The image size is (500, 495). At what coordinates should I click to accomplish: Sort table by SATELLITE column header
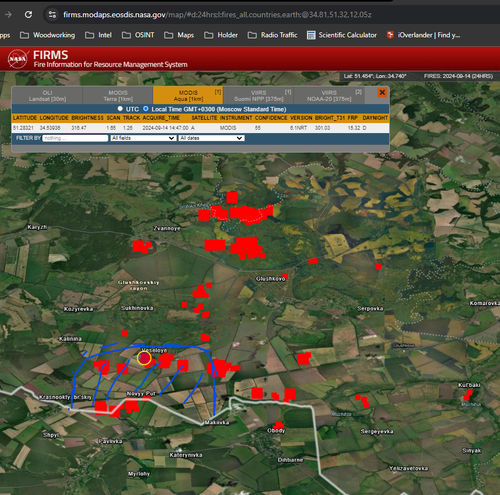204,118
